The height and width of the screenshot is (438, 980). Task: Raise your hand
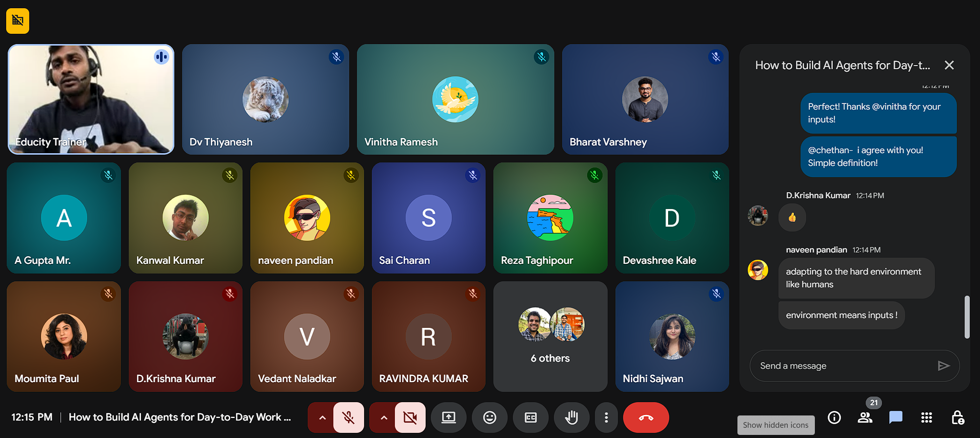[572, 418]
